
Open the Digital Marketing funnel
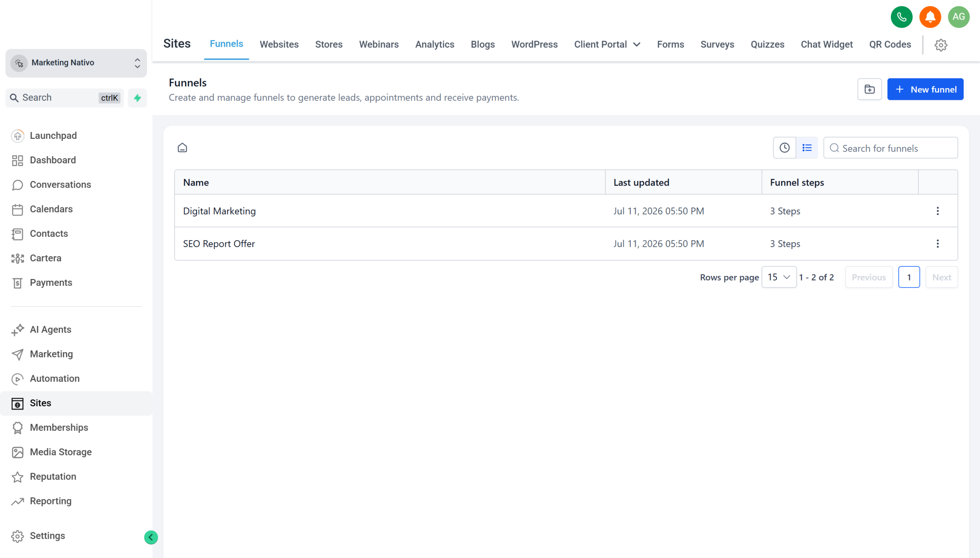click(219, 211)
